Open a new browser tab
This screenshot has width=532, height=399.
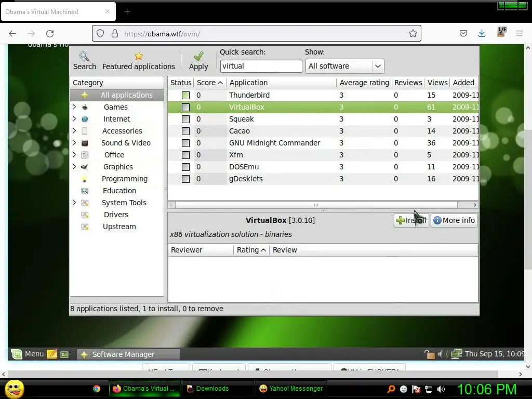[x=127, y=12]
